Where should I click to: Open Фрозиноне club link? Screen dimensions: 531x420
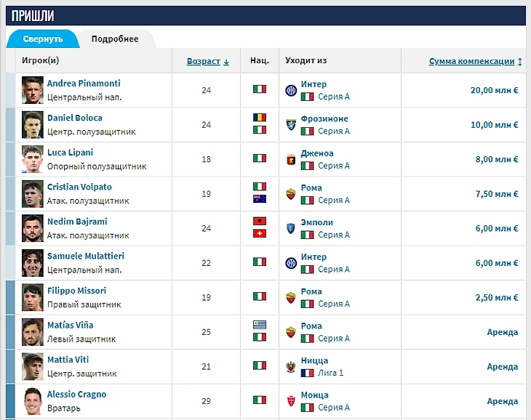[x=324, y=118]
